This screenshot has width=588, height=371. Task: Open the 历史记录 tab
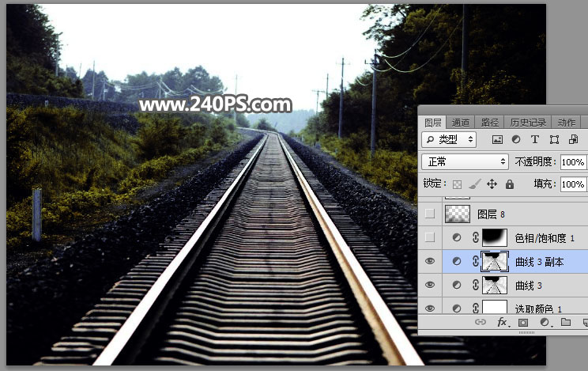pos(528,123)
